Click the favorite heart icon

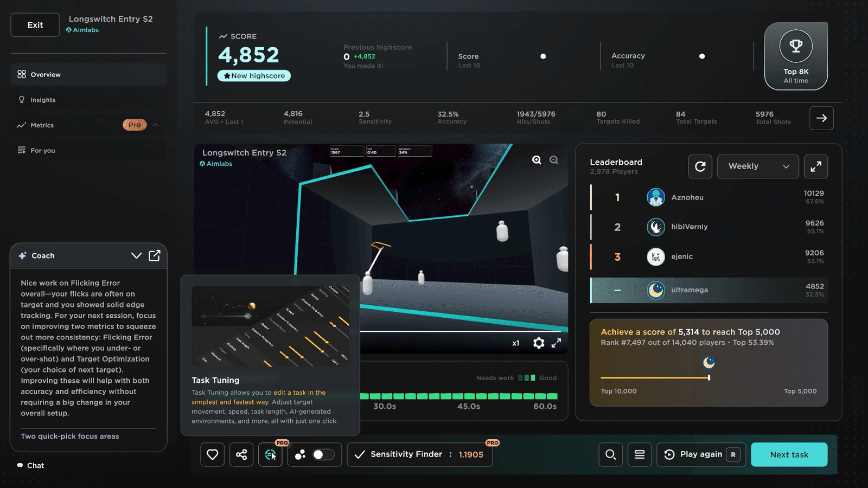[212, 454]
